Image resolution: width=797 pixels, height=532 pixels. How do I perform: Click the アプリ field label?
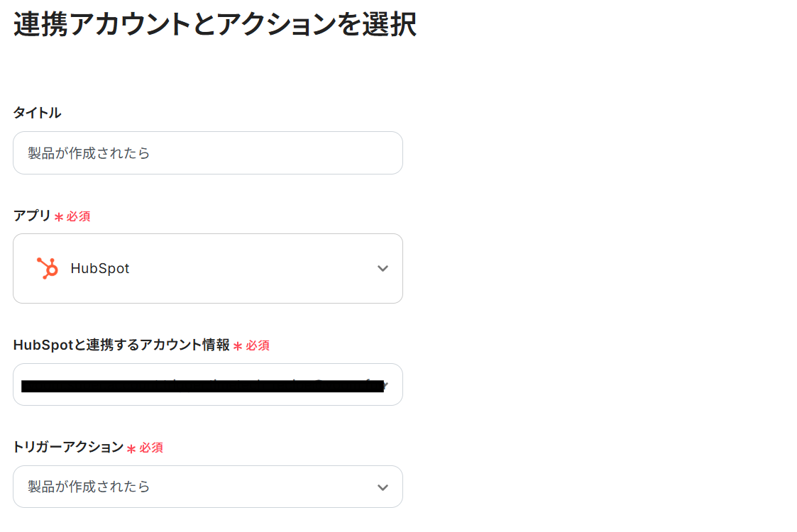[x=32, y=216]
